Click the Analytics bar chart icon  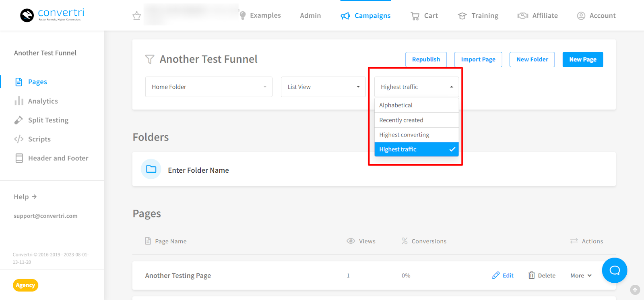[x=19, y=101]
